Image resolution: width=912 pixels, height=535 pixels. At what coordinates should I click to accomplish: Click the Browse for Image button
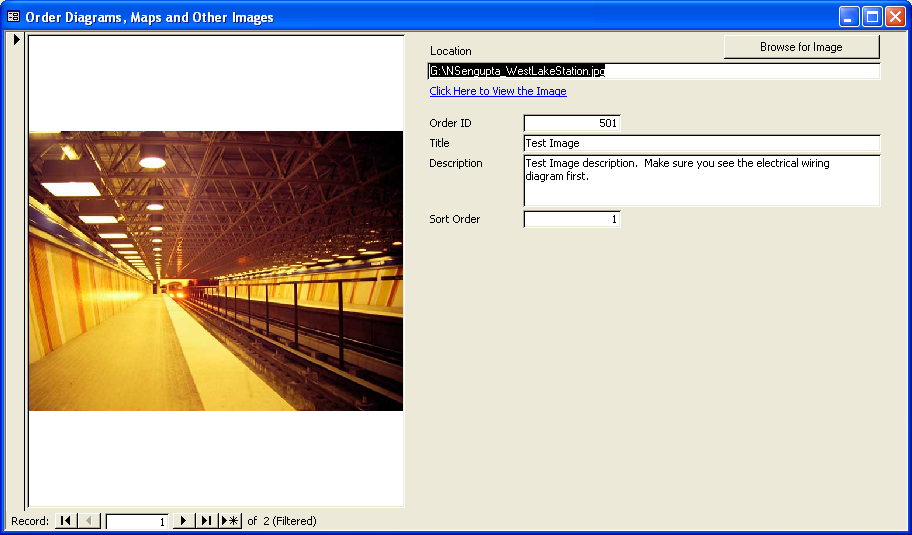point(801,47)
